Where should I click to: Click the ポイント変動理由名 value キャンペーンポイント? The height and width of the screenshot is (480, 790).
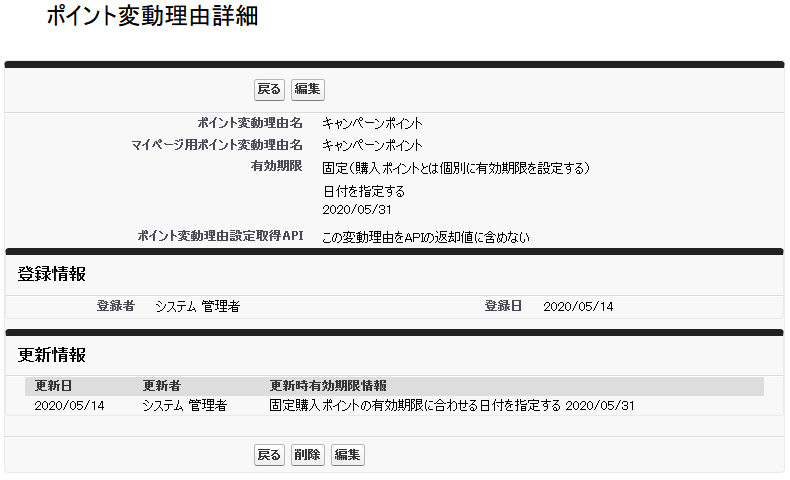click(x=372, y=124)
